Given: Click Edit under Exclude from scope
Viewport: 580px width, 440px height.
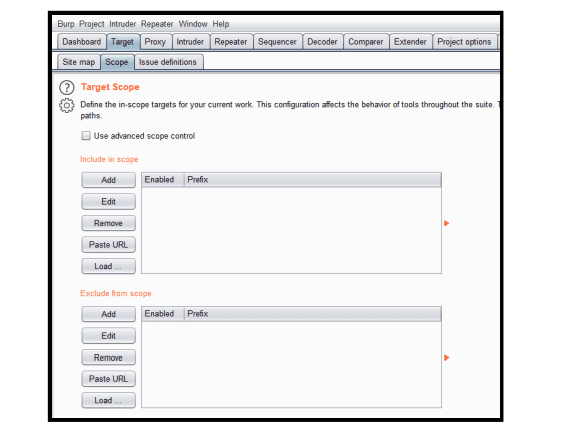Looking at the screenshot, I should pos(108,336).
